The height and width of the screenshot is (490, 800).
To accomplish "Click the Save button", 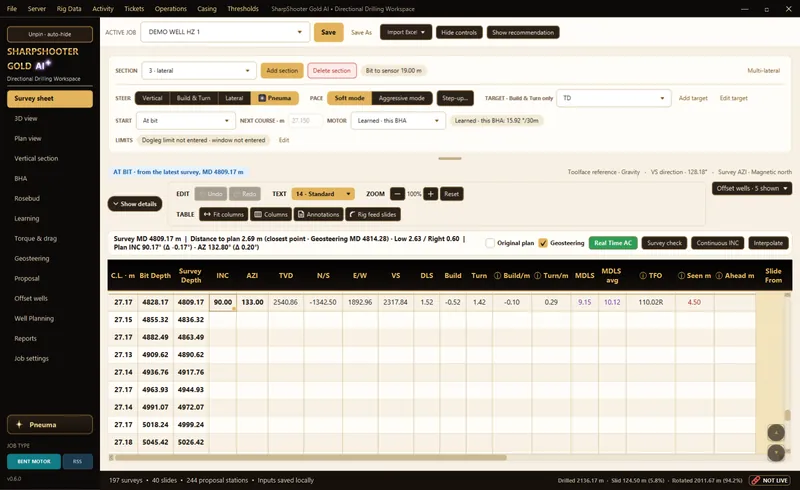I will coord(329,32).
